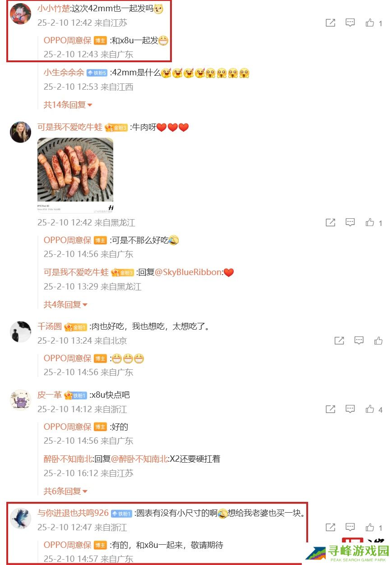This screenshot has height=565, width=392.
Task: Repost 千汤圆's comment about 肉也好吃
Action: pyautogui.click(x=339, y=340)
